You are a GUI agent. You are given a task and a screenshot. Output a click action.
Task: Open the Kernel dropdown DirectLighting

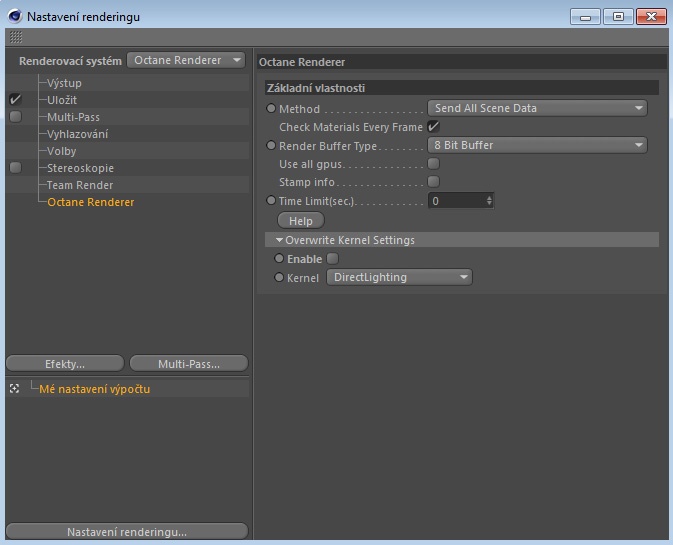point(400,277)
